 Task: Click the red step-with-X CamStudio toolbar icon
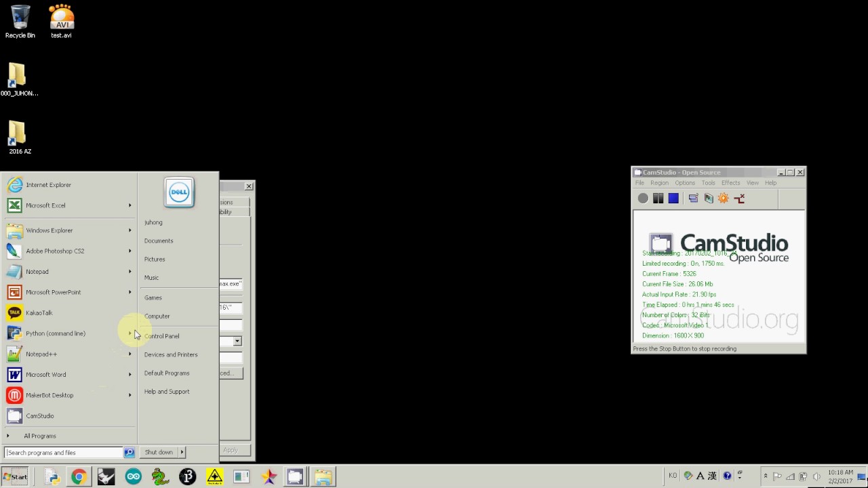coord(739,199)
